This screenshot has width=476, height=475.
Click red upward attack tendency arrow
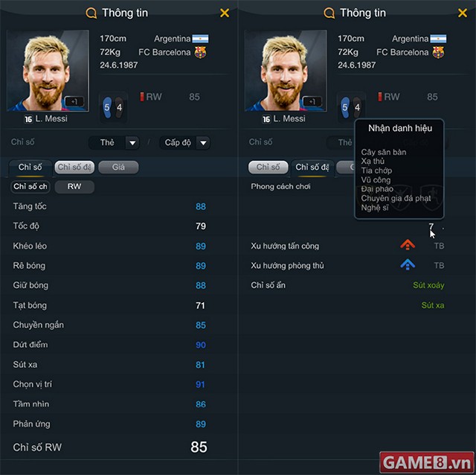coord(408,245)
